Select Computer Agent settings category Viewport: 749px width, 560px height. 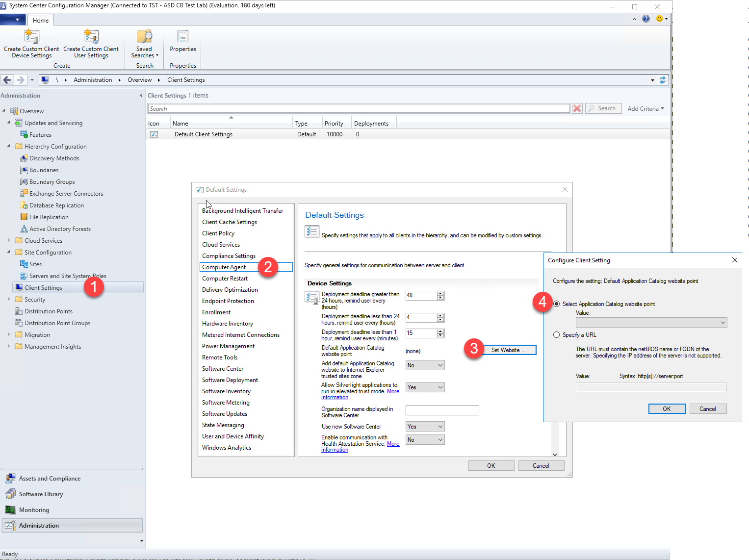246,267
